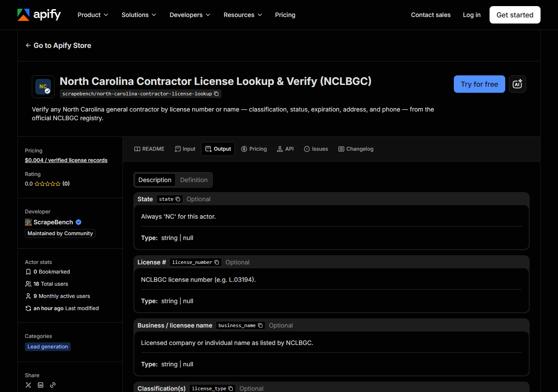Copy the license_type field name
Image resolution: width=558 pixels, height=392 pixels.
coord(231,389)
